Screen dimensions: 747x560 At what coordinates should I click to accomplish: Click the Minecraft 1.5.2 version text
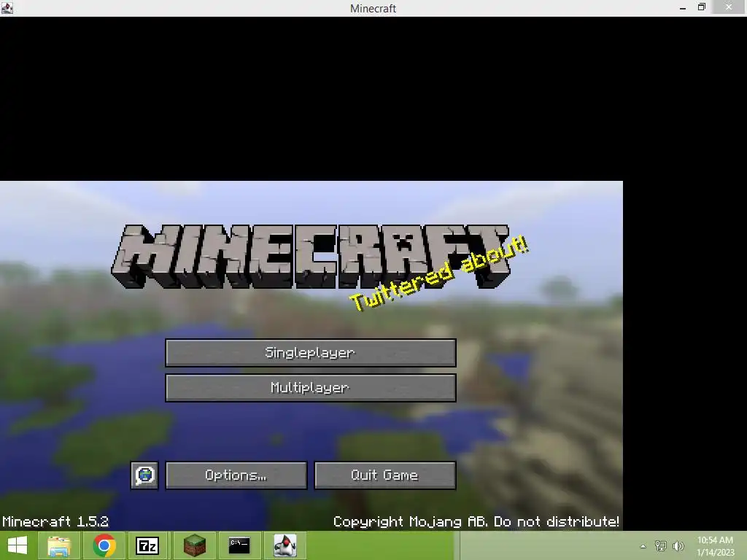click(x=55, y=521)
